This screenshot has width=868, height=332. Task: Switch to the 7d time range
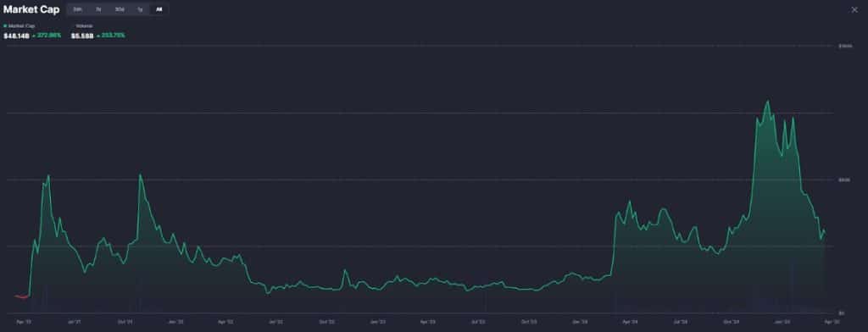tap(98, 9)
